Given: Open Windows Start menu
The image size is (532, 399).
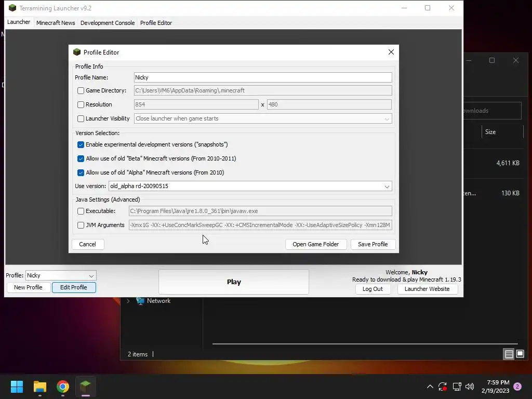Looking at the screenshot, I should [17, 387].
